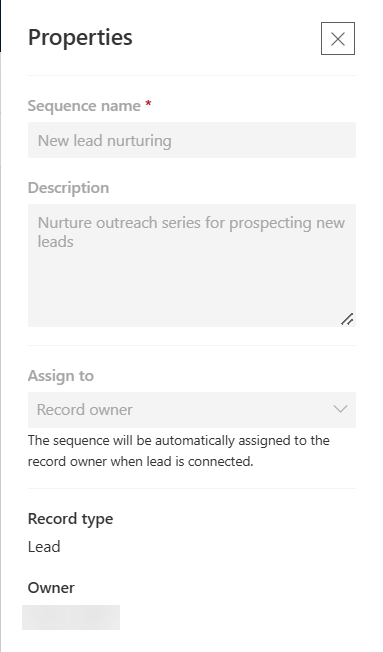Screen dimensions: 383x652
Task: Click the Properties panel heading
Action: tap(80, 37)
